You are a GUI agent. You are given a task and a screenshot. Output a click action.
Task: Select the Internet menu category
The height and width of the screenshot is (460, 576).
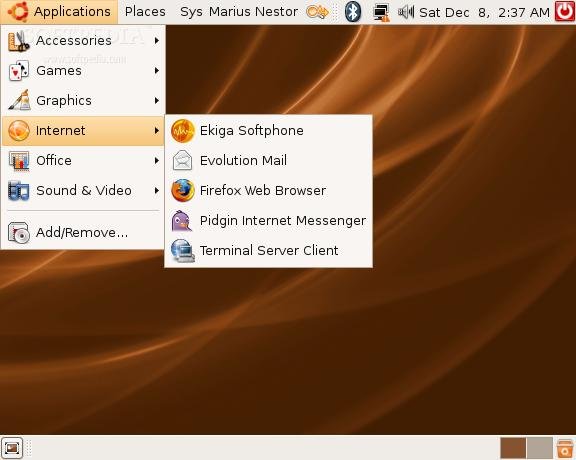[83, 130]
